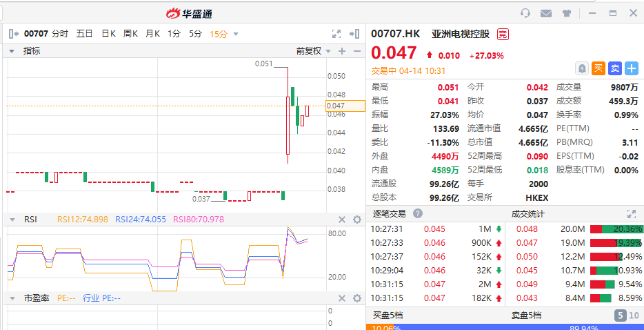
Task: Click the 行业 PE:-- label
Action: [101, 298]
